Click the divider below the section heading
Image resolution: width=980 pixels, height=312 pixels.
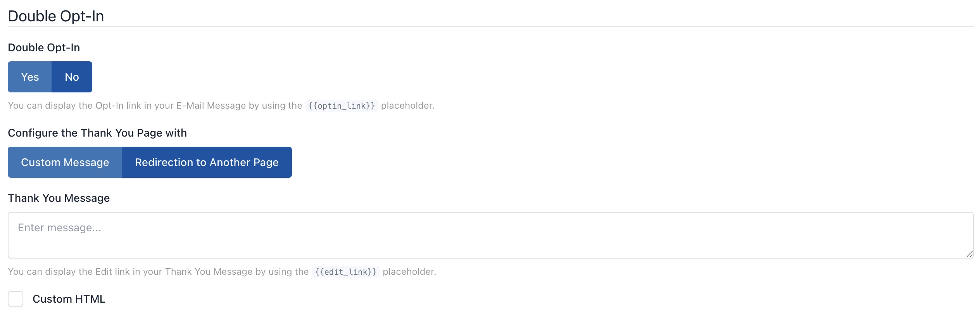(490, 27)
